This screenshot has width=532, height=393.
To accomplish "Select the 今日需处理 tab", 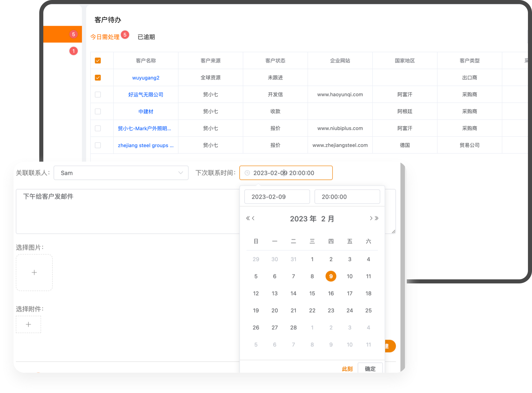I will click(x=105, y=37).
